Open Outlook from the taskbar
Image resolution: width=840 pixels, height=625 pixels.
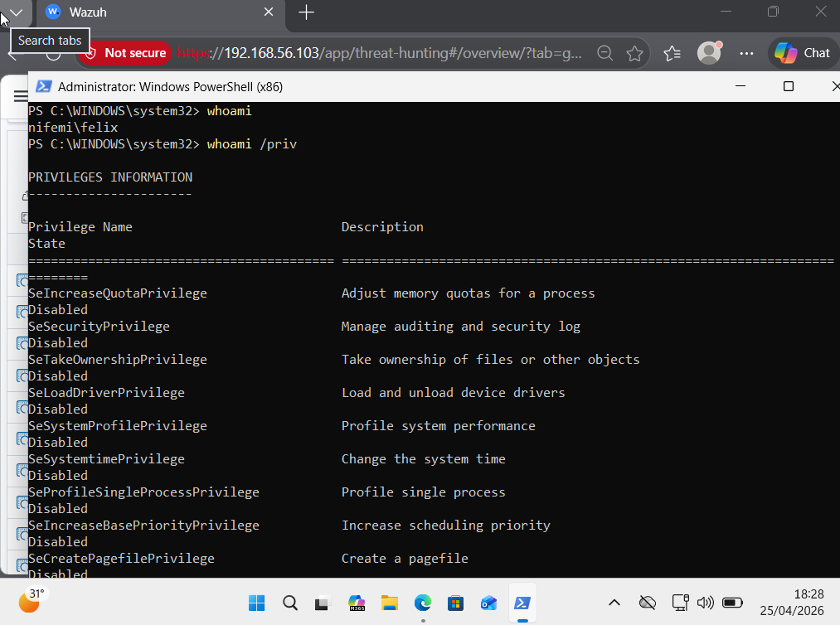(489, 603)
